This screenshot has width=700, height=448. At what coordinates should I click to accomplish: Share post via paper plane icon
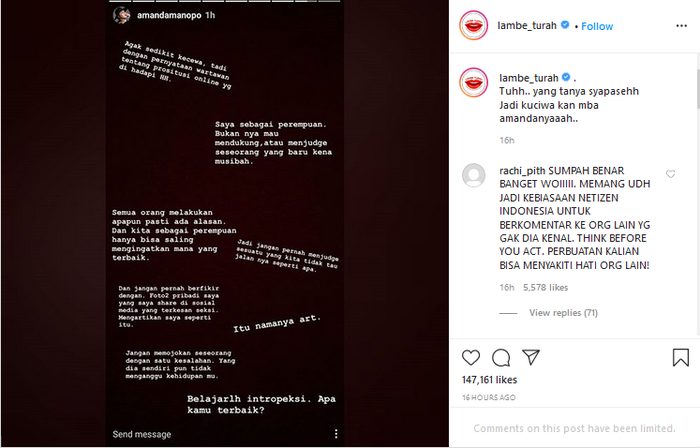click(531, 357)
